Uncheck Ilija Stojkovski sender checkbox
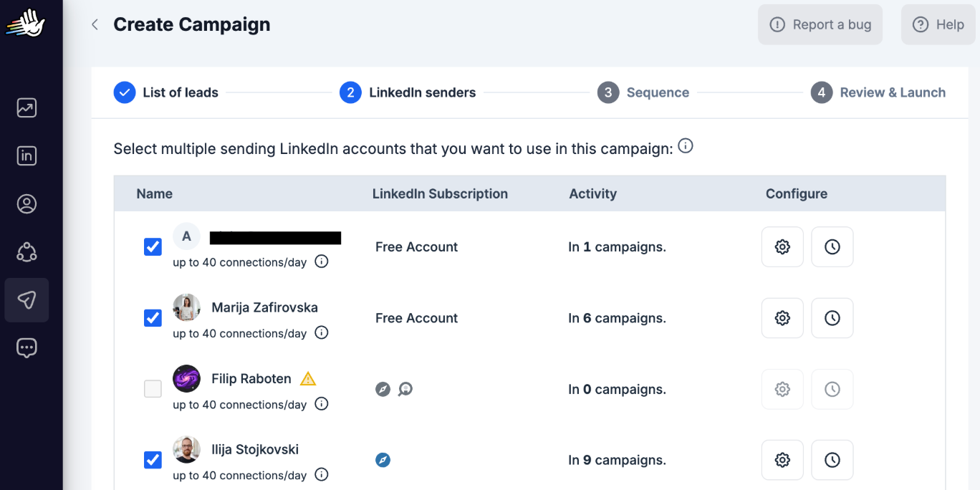Viewport: 980px width, 490px height. (153, 460)
